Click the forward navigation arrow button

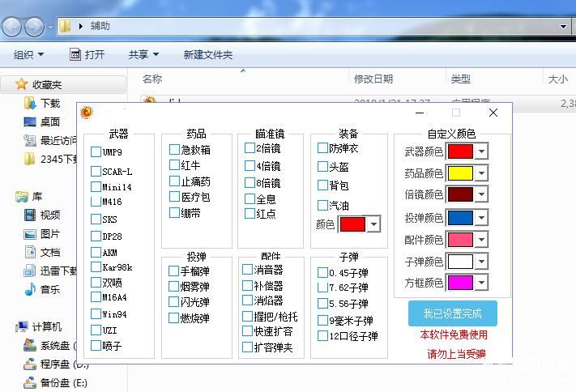tap(34, 27)
